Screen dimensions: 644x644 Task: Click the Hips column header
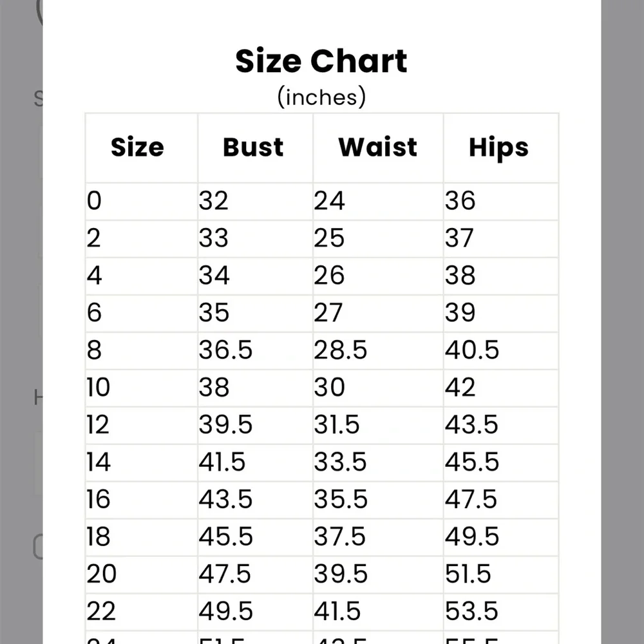point(498,148)
